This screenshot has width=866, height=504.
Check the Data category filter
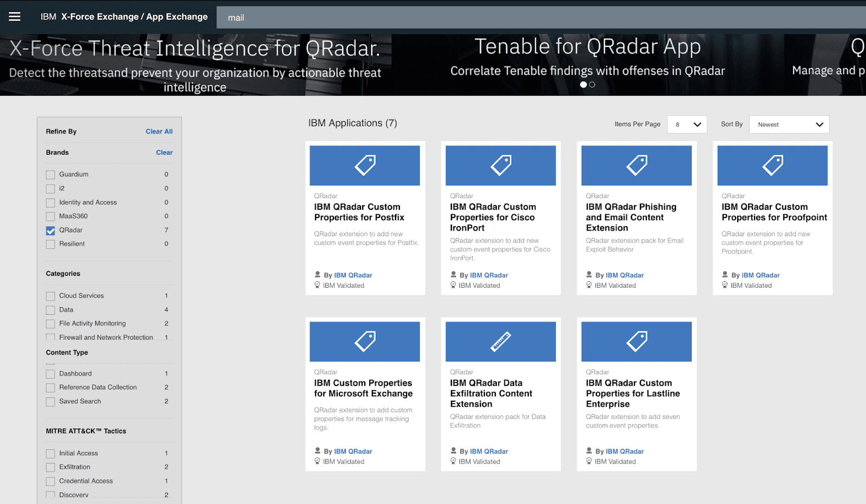coord(50,310)
